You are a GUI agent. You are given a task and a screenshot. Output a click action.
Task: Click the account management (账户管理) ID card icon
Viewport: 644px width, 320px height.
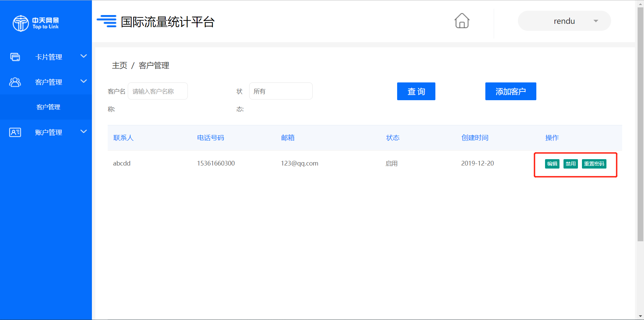(15, 132)
